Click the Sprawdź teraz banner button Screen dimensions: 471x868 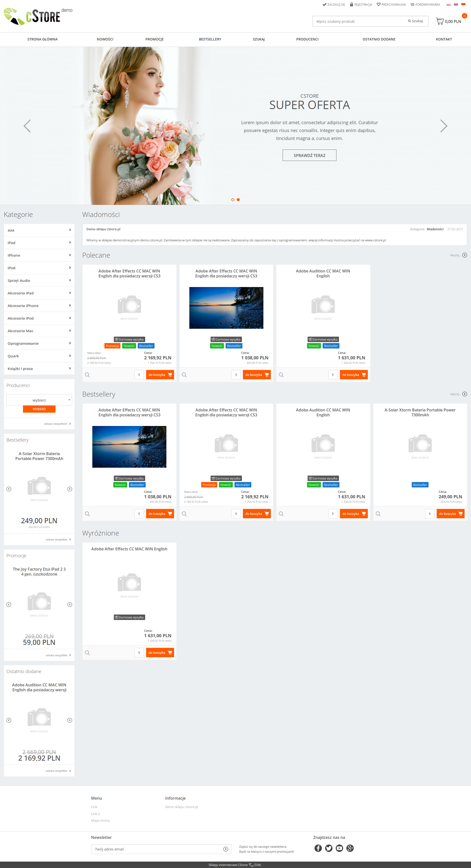tap(309, 155)
